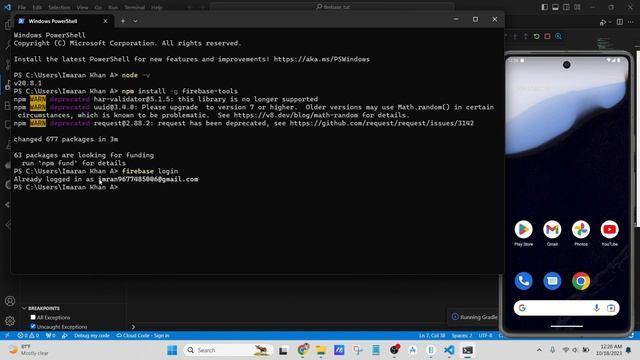The image size is (640, 360).
Task: Open the Manage gear in activity bar
Action: click(x=10, y=321)
